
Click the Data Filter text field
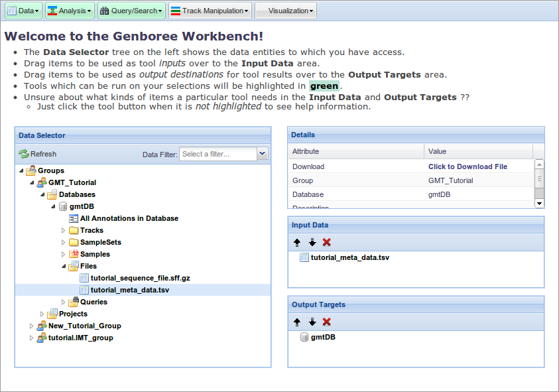click(217, 154)
